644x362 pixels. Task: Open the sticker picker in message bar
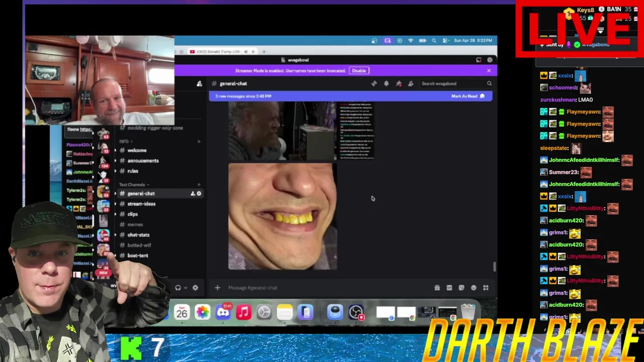(461, 288)
